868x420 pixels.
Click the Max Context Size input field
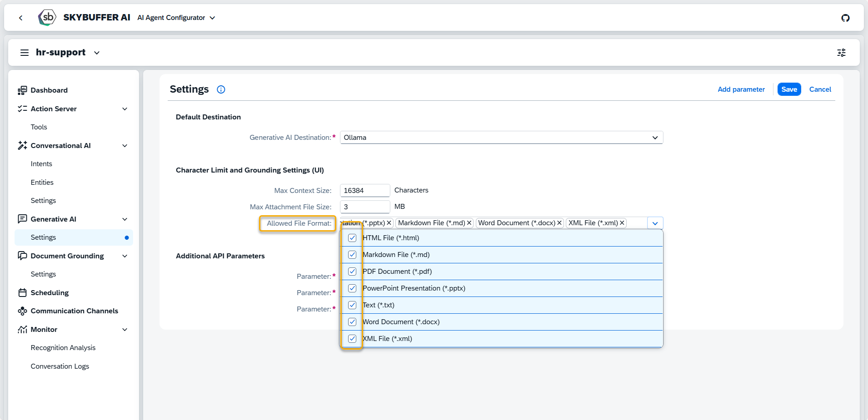(x=364, y=191)
